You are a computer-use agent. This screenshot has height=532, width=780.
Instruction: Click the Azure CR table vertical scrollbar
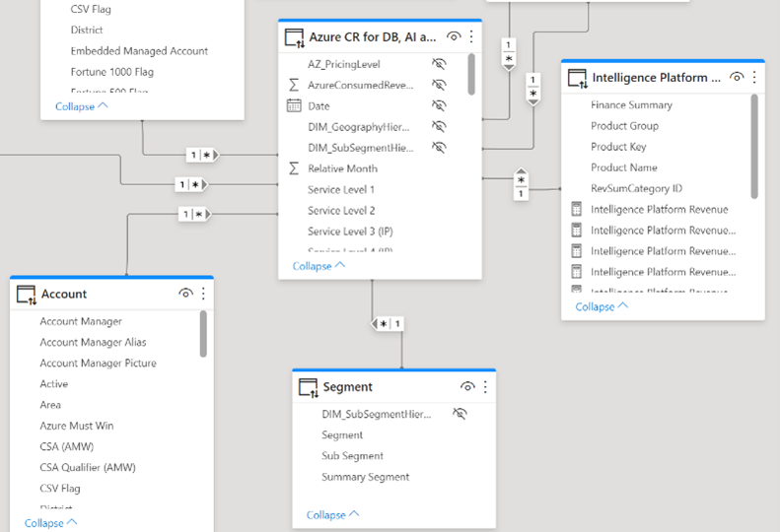coord(471,74)
